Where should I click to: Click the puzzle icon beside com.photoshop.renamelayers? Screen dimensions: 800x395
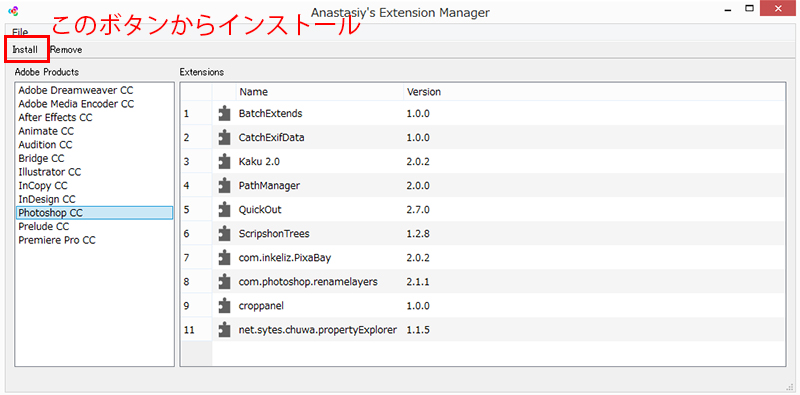224,282
